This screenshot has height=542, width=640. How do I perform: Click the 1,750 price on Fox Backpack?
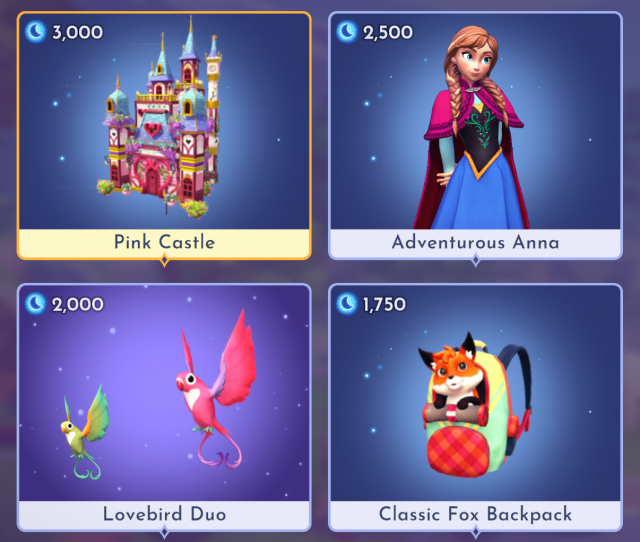coord(384,304)
